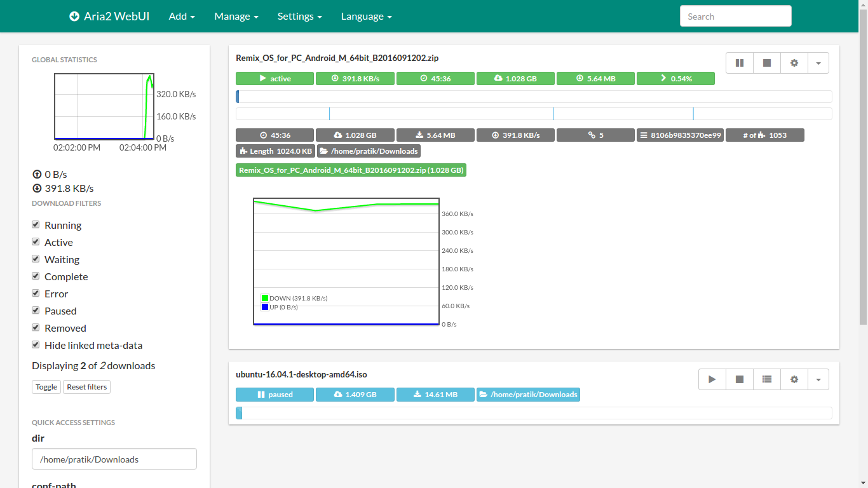868x488 pixels.
Task: Click the global download speed 391.8 KB/s text
Action: pos(69,188)
